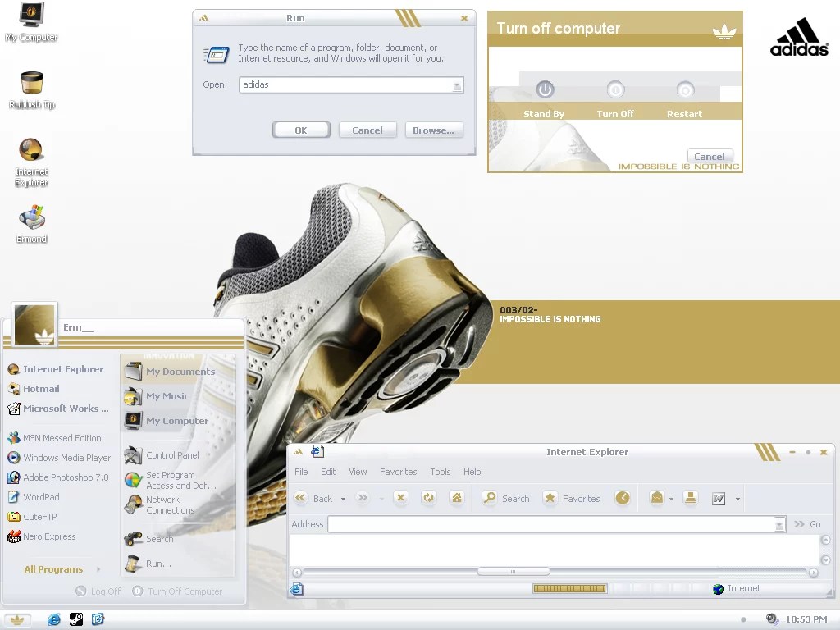Click the Search toolbar button in Internet Explorer
The width and height of the screenshot is (840, 630).
click(505, 498)
